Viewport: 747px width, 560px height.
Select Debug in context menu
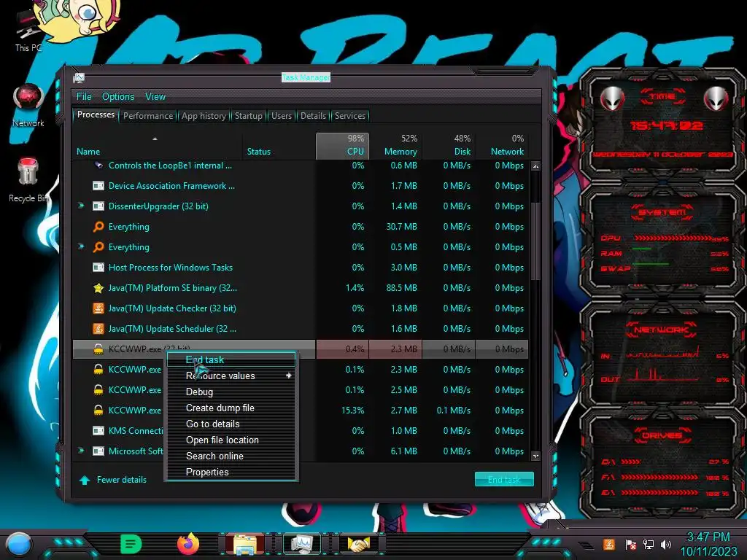click(231, 392)
